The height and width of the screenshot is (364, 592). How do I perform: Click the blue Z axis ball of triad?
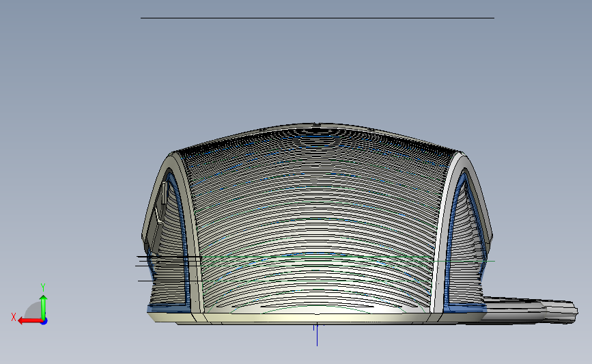(44, 322)
